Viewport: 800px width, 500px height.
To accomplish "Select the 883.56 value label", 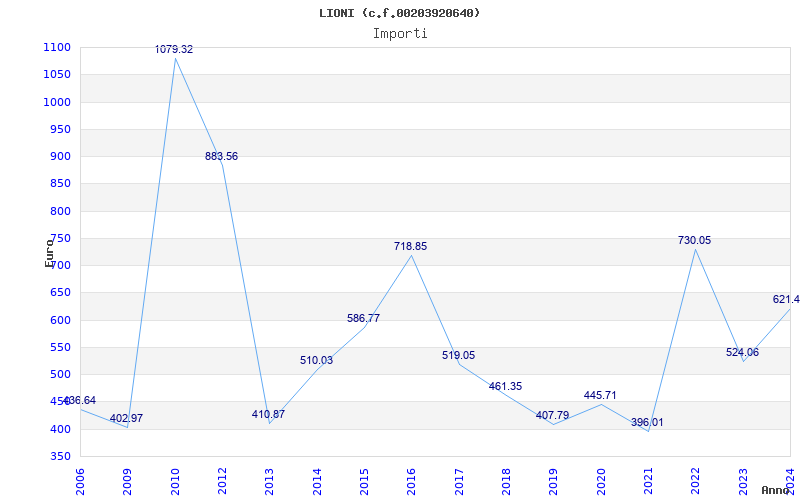I will pyautogui.click(x=221, y=157).
